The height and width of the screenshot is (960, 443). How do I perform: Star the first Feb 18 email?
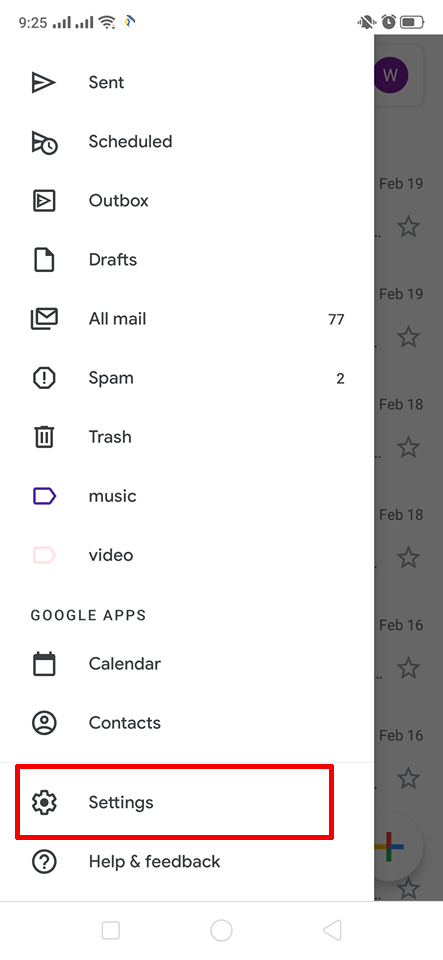(408, 448)
